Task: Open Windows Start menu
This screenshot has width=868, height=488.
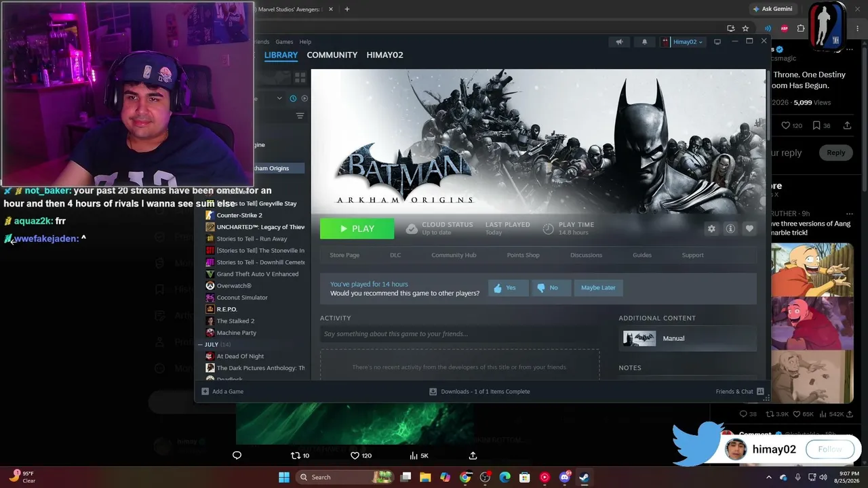Action: pyautogui.click(x=284, y=477)
